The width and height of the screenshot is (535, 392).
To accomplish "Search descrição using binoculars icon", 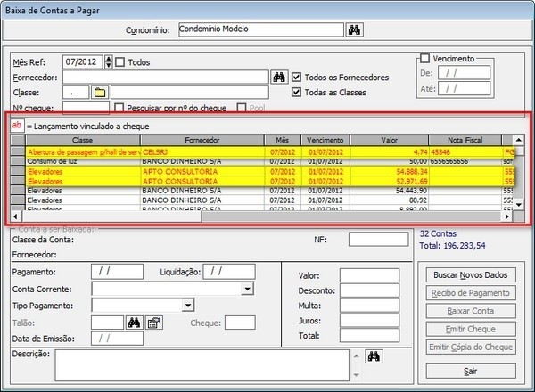I will [x=374, y=356].
